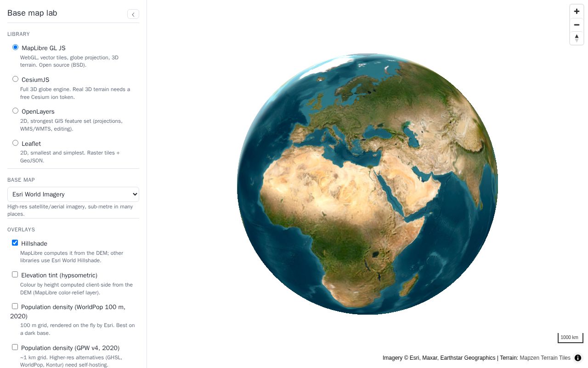Click the 'Imagery © Esri, Maxar' attribution text
Image resolution: width=588 pixels, height=368 pixels.
439,358
